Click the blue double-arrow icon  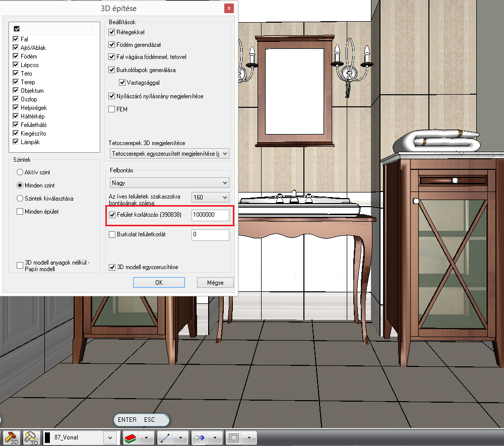200,437
